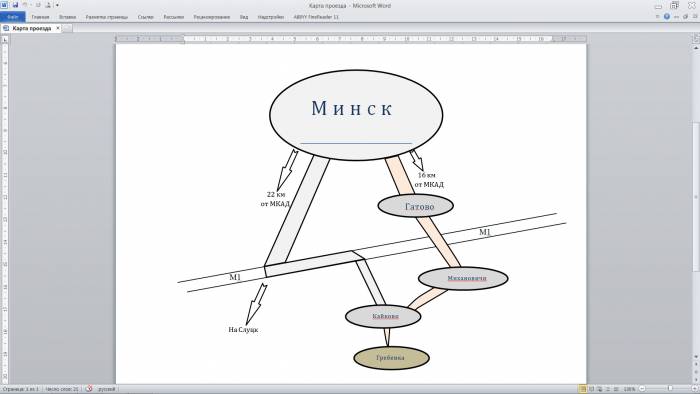The image size is (700, 394).
Task: Click the proofing errors status bar icon
Action: [89, 389]
